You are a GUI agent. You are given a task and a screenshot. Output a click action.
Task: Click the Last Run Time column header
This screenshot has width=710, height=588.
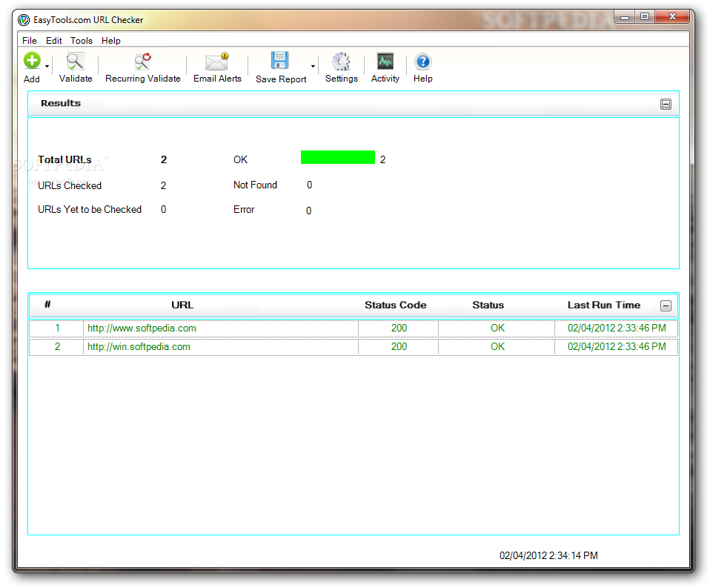[x=603, y=305]
